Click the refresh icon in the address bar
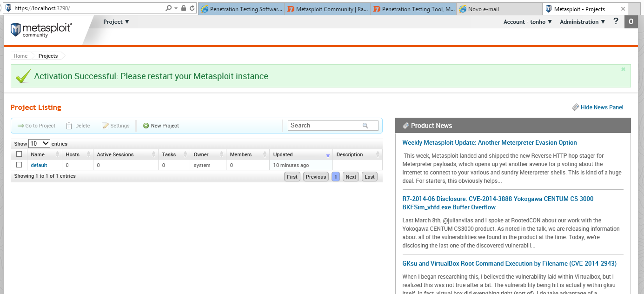Screen dimensions: 644x294 [x=192, y=8]
